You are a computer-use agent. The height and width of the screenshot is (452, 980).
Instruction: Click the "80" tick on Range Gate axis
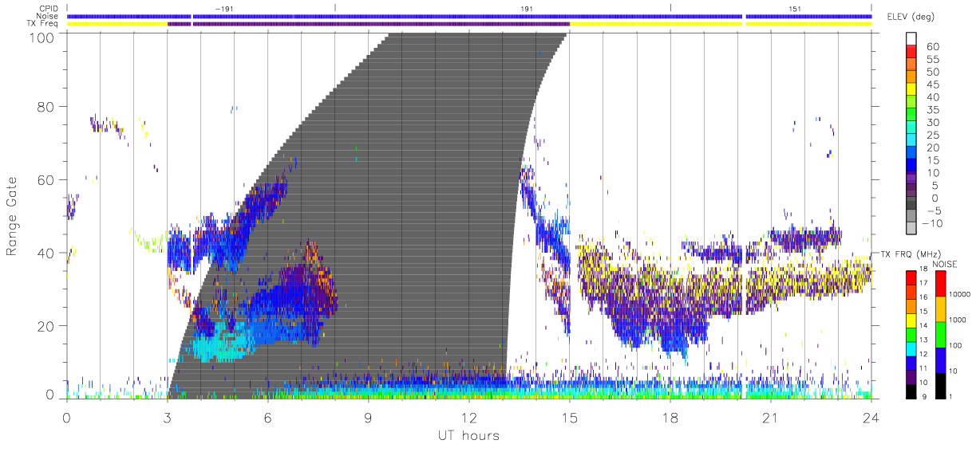[46, 107]
